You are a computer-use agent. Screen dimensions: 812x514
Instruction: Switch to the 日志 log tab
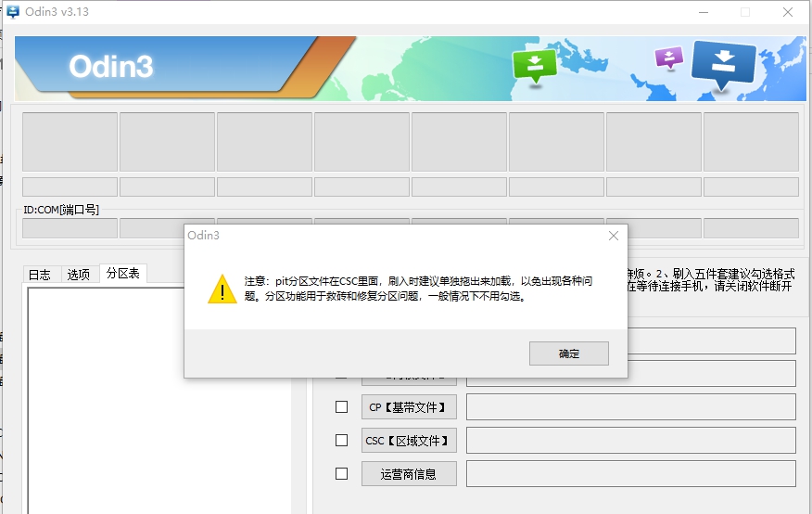(x=40, y=275)
